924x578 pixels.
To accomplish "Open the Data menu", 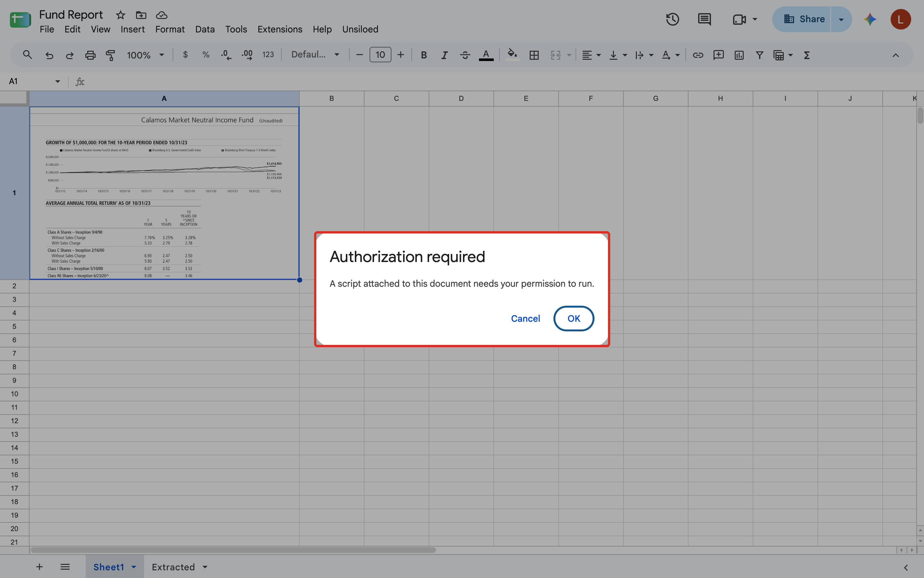I will 205,30.
